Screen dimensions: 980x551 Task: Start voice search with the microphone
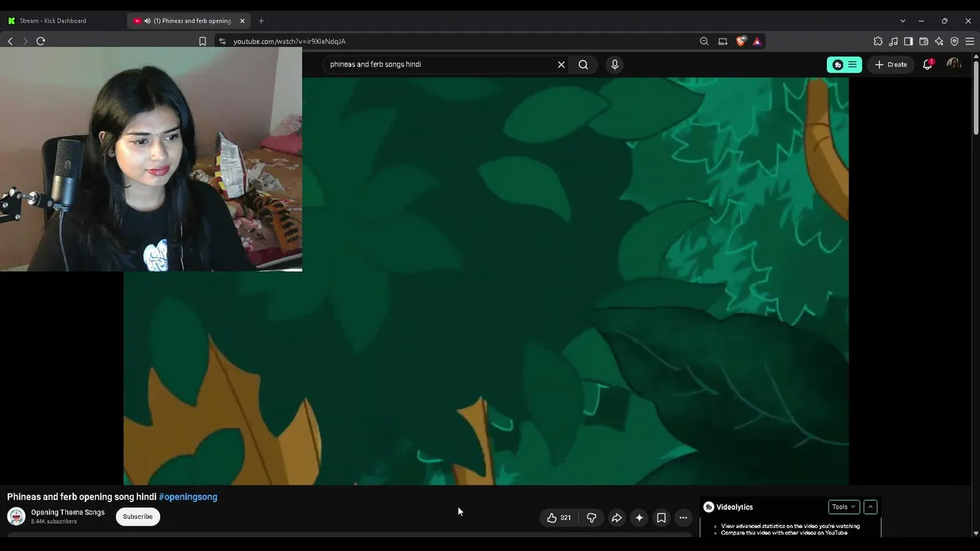coord(614,64)
